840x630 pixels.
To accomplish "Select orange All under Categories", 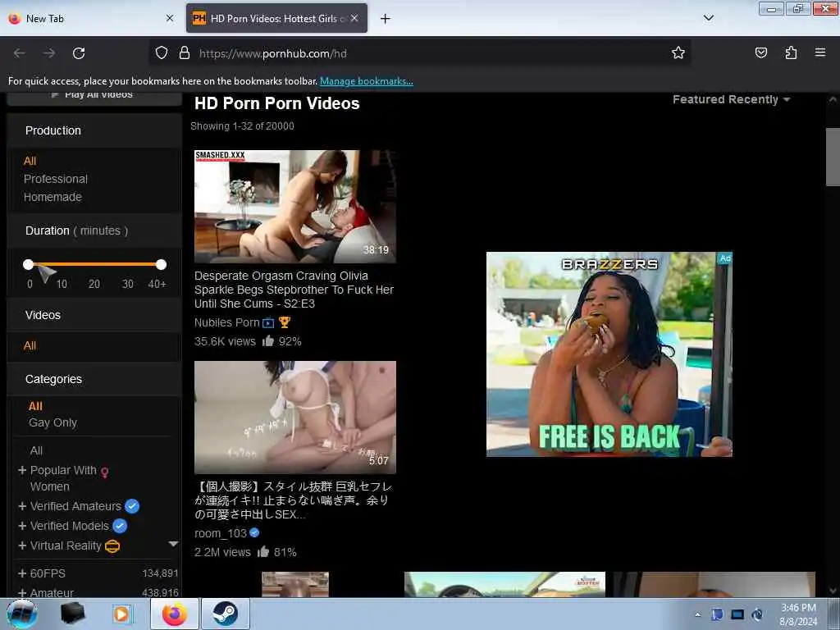I will [35, 406].
